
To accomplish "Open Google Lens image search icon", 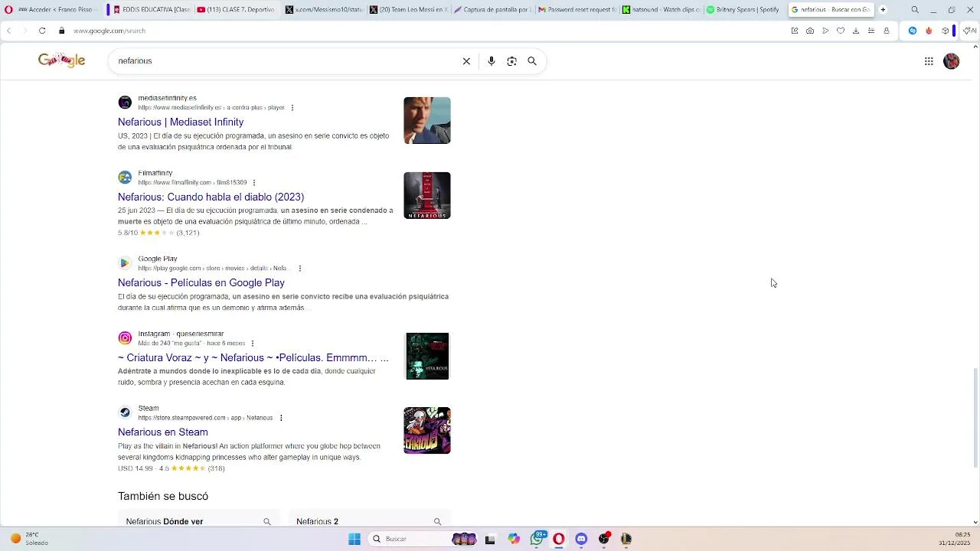I will 512,61.
